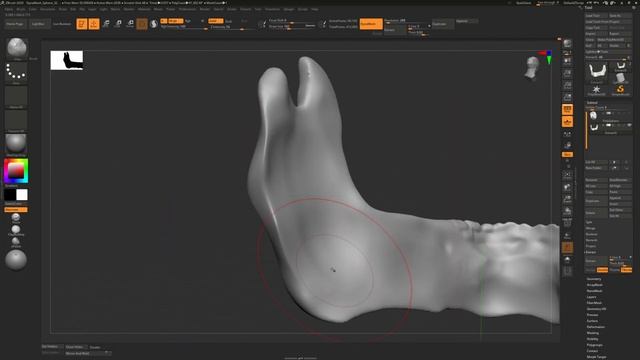The width and height of the screenshot is (640, 360).
Task: Click the Move view icon on the right shelf
Action: point(567,187)
